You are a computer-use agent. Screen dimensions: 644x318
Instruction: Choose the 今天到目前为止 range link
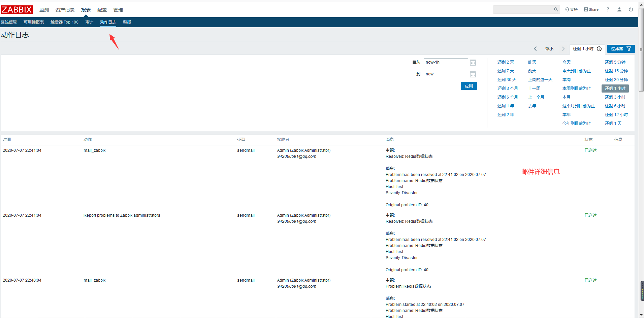576,71
